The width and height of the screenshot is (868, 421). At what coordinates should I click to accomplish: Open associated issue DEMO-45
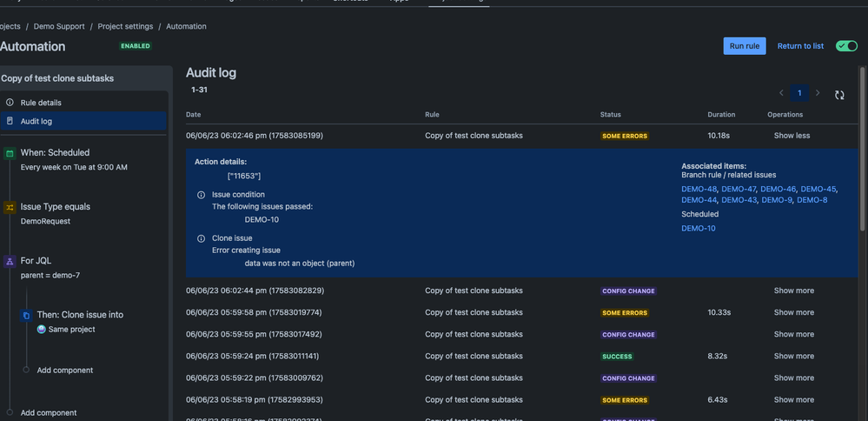818,189
